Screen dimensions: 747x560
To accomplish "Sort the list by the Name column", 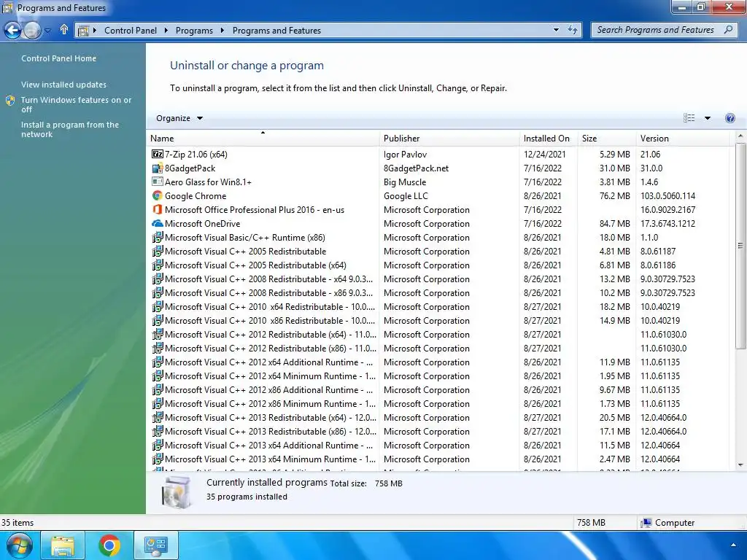I will (263, 138).
